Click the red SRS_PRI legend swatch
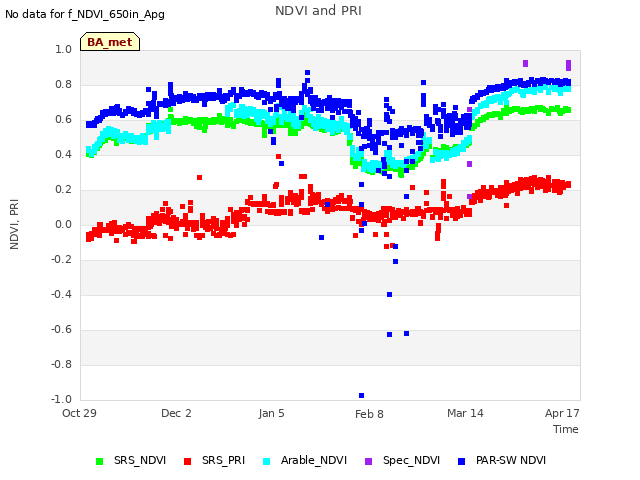 coord(187,461)
